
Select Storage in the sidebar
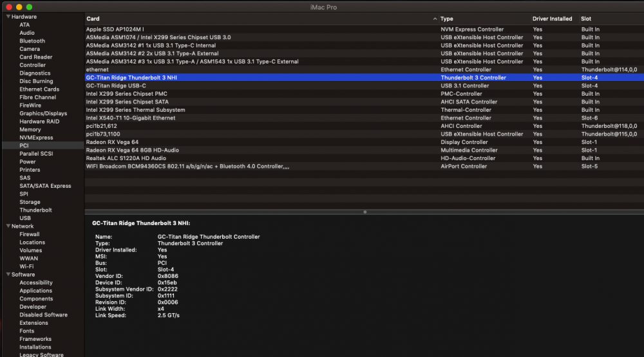[x=30, y=202]
